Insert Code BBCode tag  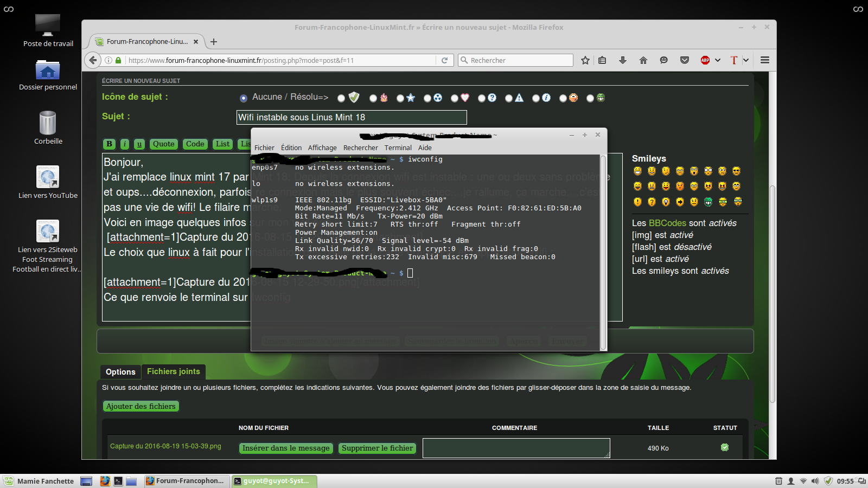click(x=195, y=144)
